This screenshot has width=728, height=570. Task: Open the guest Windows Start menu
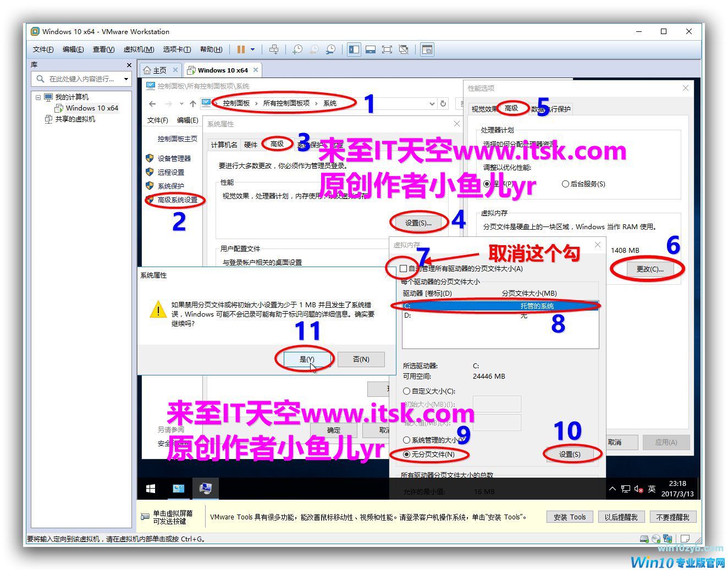click(150, 488)
